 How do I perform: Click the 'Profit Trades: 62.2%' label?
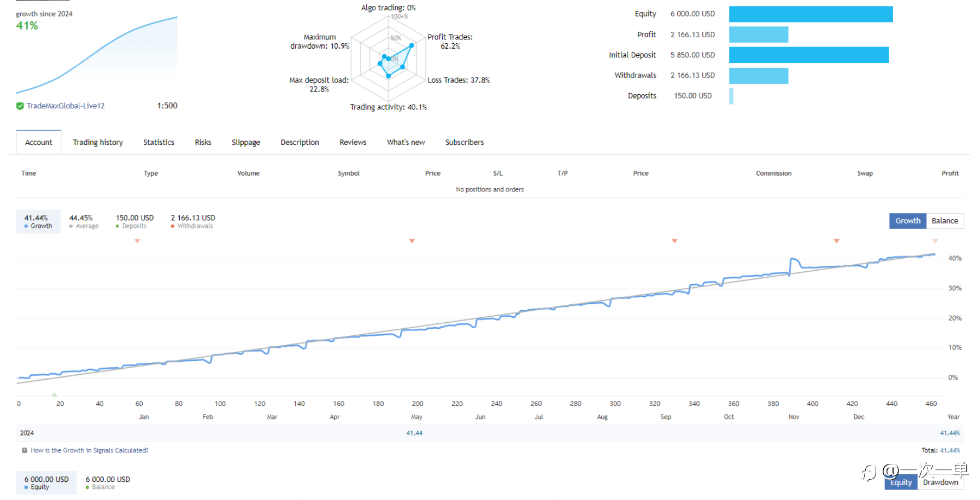[450, 42]
